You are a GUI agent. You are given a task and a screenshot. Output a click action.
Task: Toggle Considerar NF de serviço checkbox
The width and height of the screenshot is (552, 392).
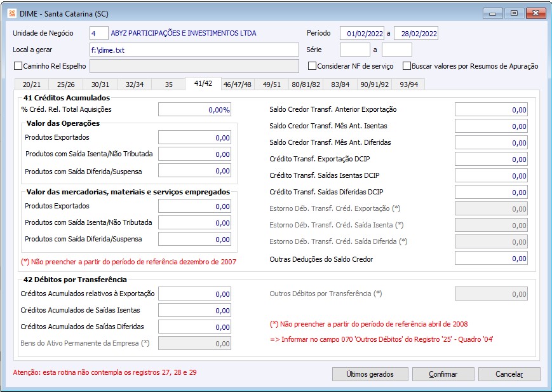click(x=312, y=66)
